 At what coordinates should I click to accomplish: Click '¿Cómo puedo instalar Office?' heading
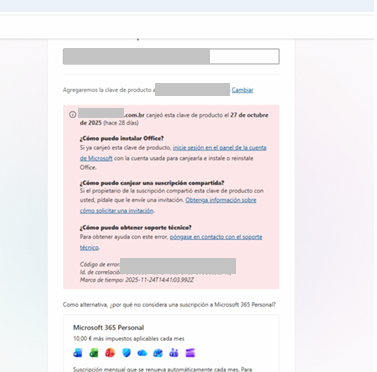coord(122,138)
